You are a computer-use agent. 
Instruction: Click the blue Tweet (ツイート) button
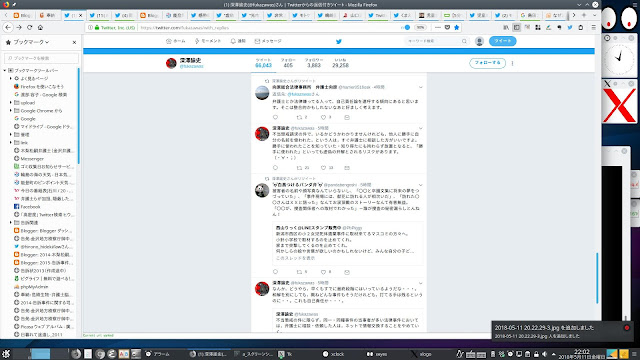pos(502,41)
